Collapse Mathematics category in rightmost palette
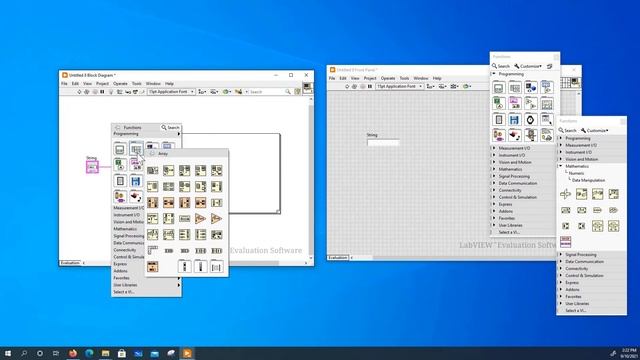The image size is (640, 360). point(561,166)
